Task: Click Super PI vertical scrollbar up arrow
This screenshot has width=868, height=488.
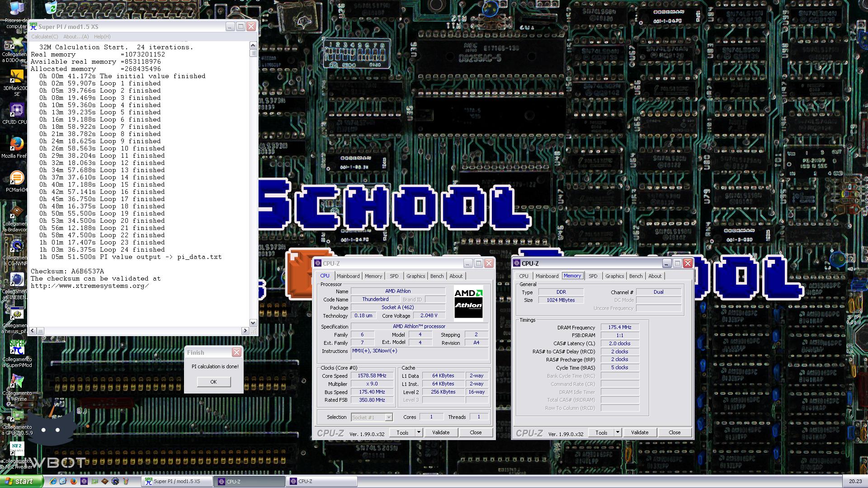Action: (253, 45)
